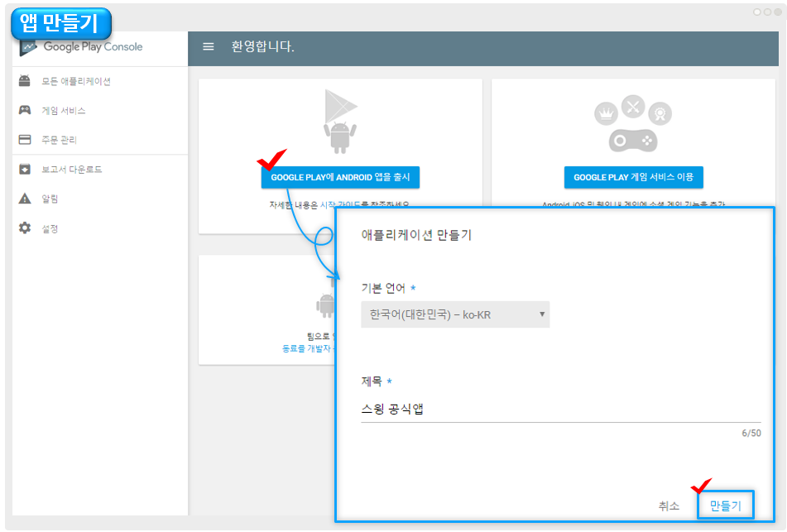Open the hamburger menu icon

click(x=209, y=46)
